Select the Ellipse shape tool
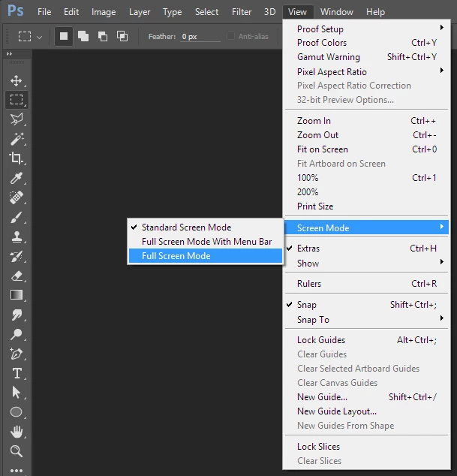This screenshot has width=457, height=476. pos(16,412)
